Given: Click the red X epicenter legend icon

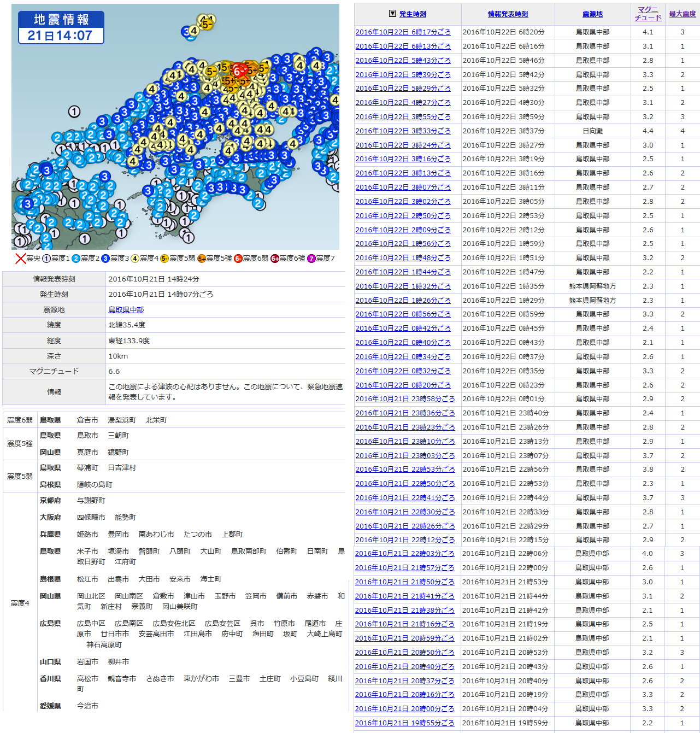Looking at the screenshot, I should [20, 259].
